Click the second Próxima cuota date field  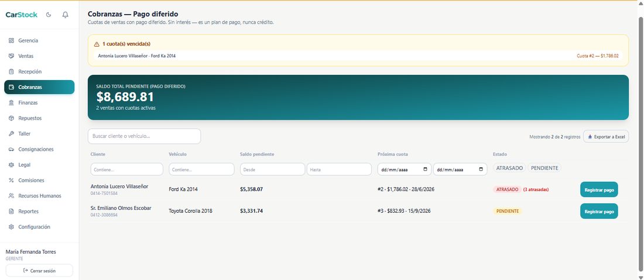[460, 170]
